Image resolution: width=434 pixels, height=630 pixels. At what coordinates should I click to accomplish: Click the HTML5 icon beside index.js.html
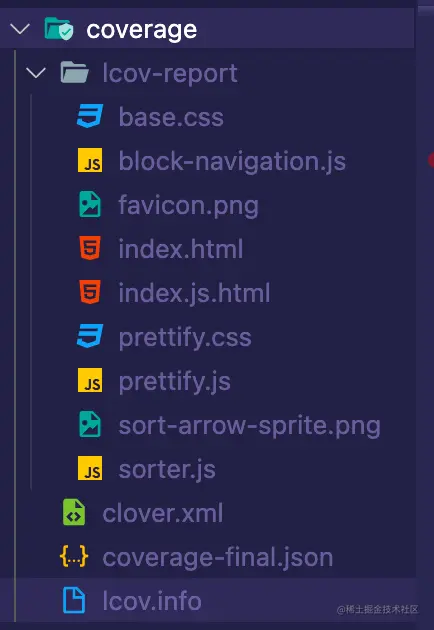pyautogui.click(x=90, y=292)
